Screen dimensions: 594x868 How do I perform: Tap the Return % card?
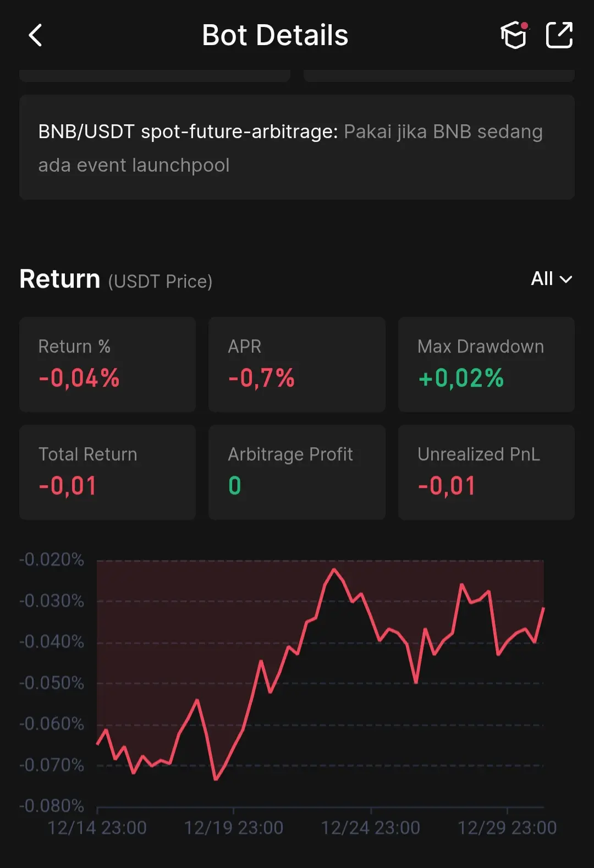(x=107, y=364)
